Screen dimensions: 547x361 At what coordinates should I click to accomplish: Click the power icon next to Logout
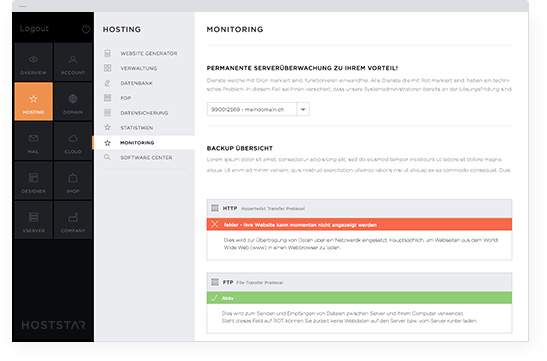[x=86, y=29]
